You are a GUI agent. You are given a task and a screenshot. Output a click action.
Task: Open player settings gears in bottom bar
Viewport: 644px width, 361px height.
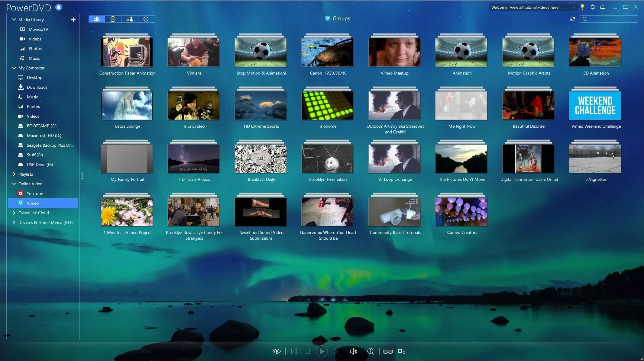coord(401,351)
